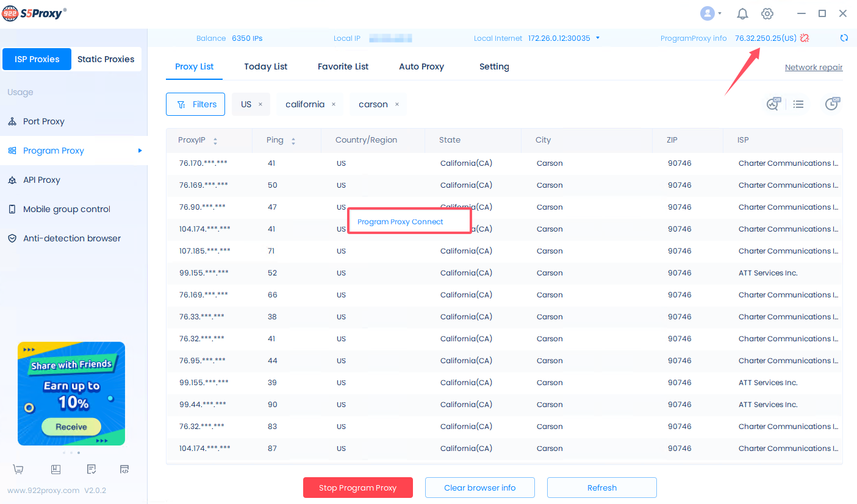This screenshot has width=857, height=504.
Task: Remove the carson filter chip
Action: (397, 104)
